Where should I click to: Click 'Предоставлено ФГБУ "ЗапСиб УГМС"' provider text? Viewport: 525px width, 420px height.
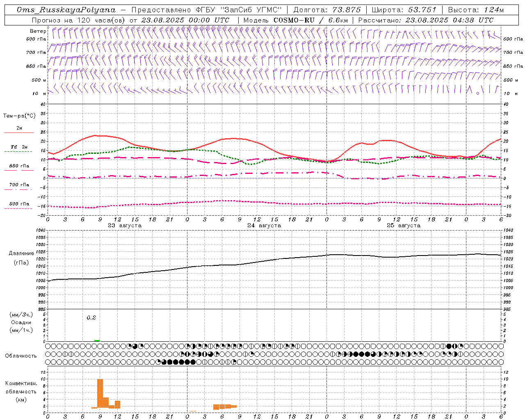click(206, 10)
